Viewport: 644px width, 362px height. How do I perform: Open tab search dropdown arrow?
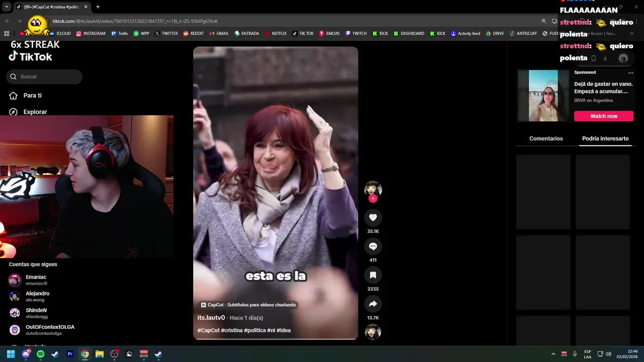7,7
